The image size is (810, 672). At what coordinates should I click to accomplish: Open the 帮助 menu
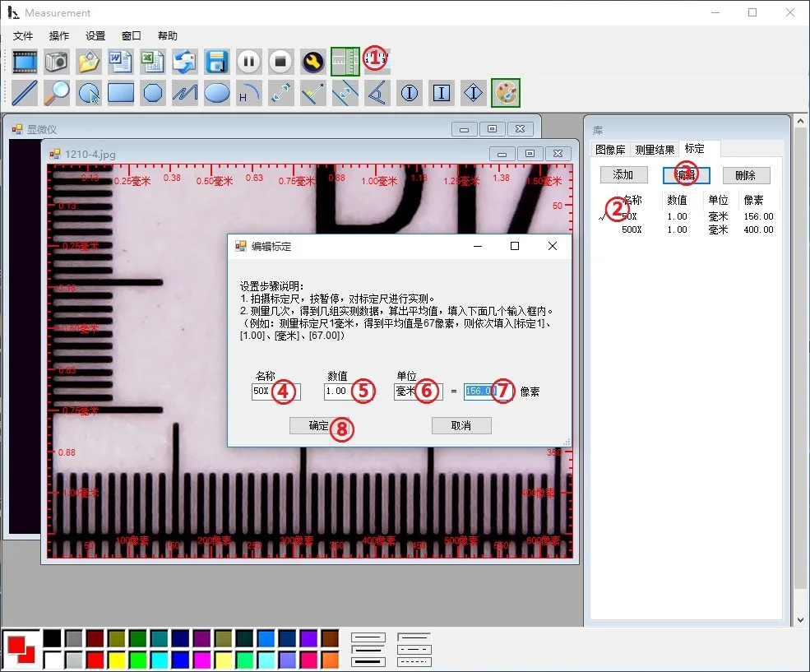tap(168, 35)
